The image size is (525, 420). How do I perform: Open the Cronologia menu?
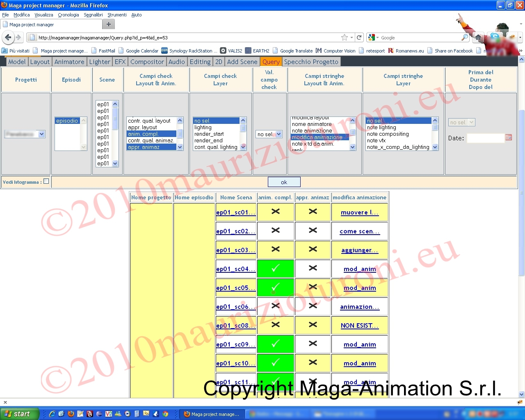click(68, 15)
